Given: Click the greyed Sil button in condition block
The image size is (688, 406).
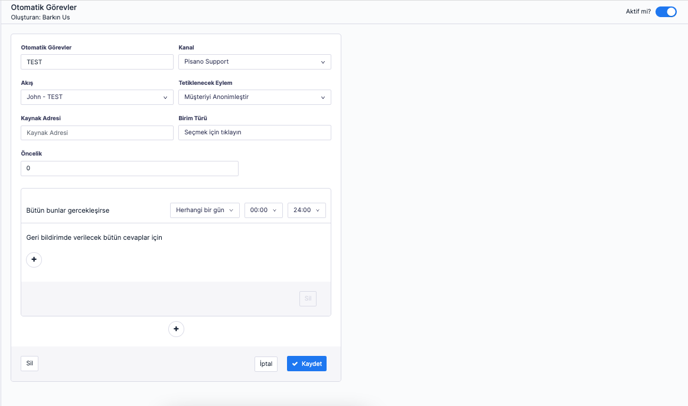Looking at the screenshot, I should [x=307, y=298].
